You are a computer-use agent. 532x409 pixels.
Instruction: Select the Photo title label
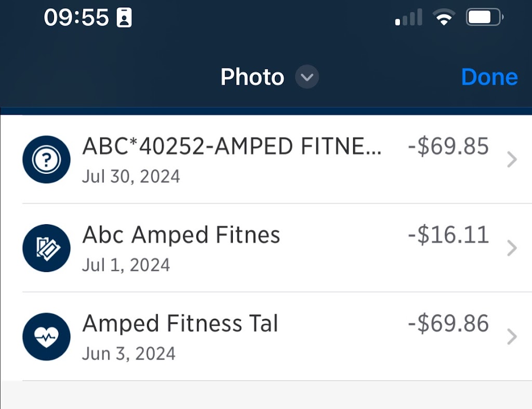[252, 78]
